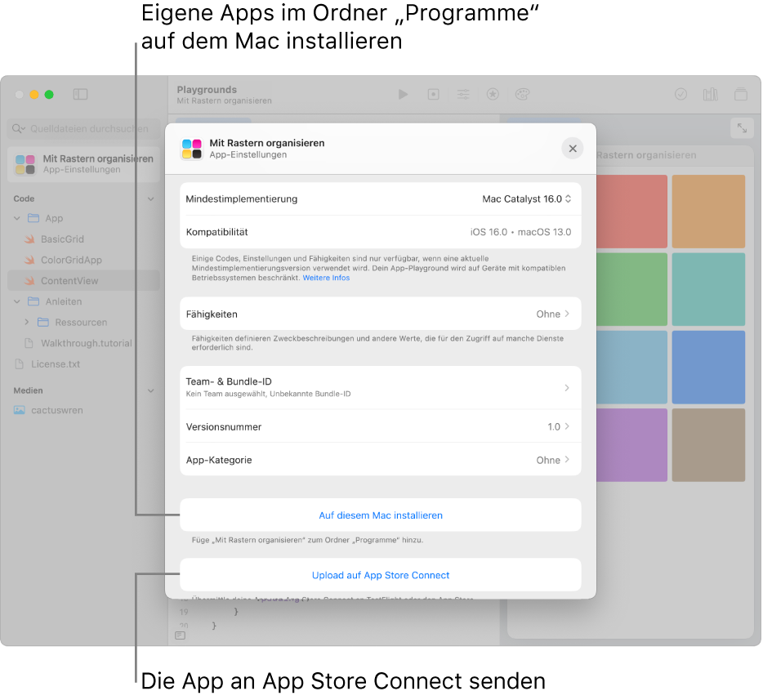The image size is (763, 700).
Task: Open the Team- & Bundle-ID row
Action: coord(381,388)
